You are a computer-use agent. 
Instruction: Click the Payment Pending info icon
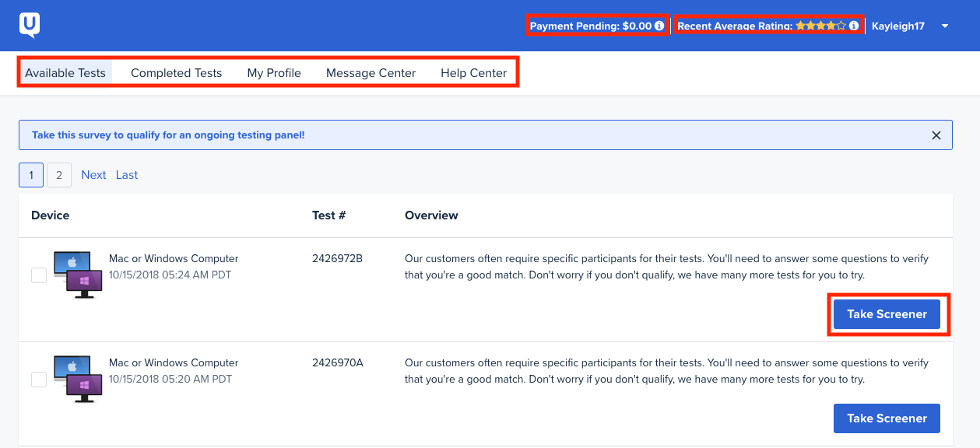coord(659,26)
